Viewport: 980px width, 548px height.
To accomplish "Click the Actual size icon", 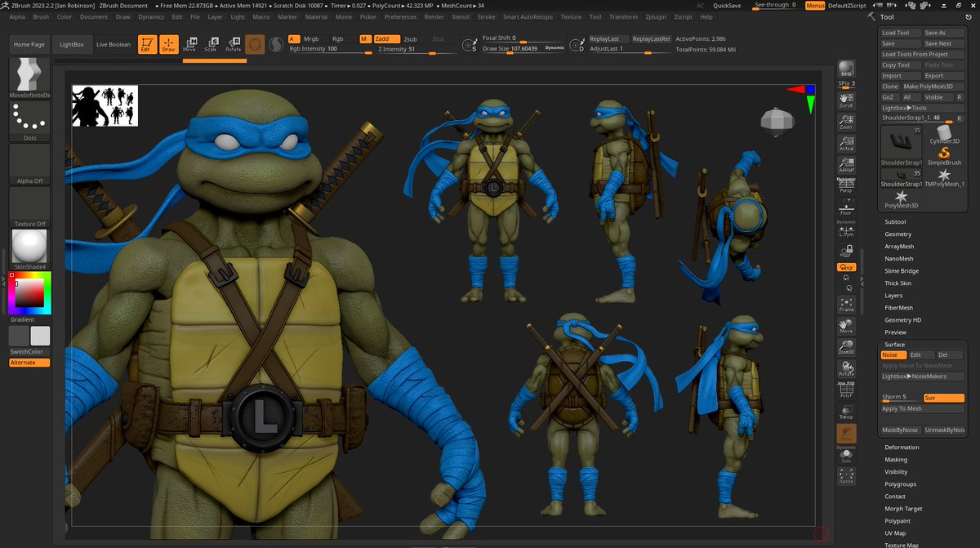I will [x=846, y=143].
